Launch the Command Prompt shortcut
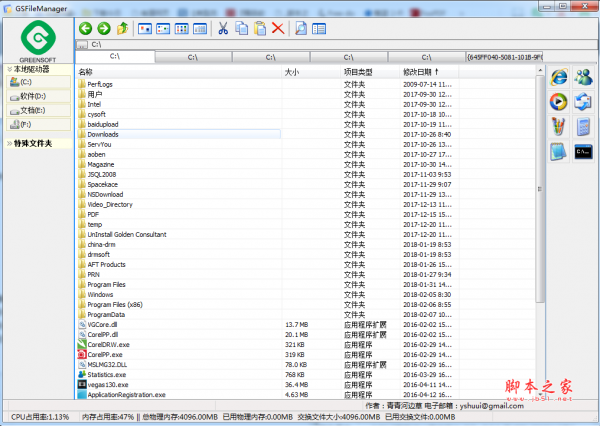 (x=582, y=152)
